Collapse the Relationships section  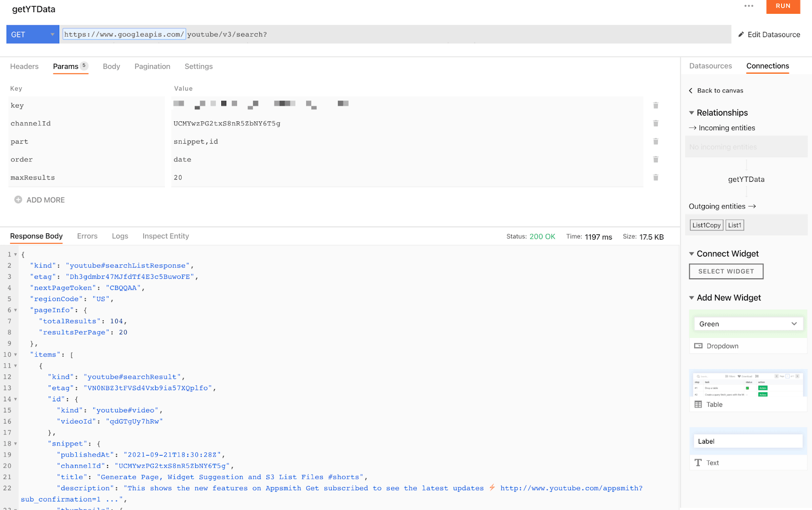[x=691, y=113]
